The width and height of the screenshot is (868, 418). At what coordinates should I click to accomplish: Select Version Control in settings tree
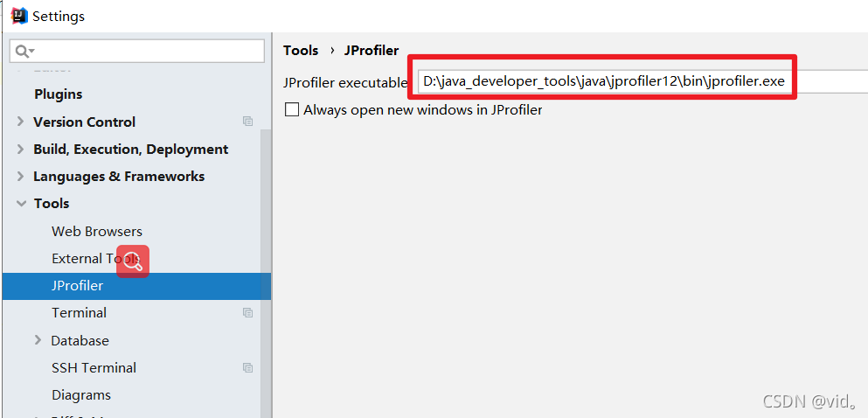tap(84, 122)
